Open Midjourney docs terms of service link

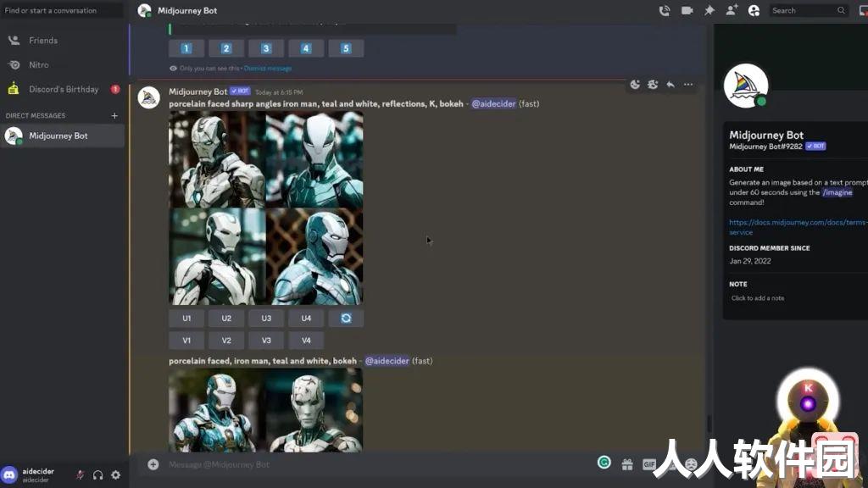[x=798, y=227]
